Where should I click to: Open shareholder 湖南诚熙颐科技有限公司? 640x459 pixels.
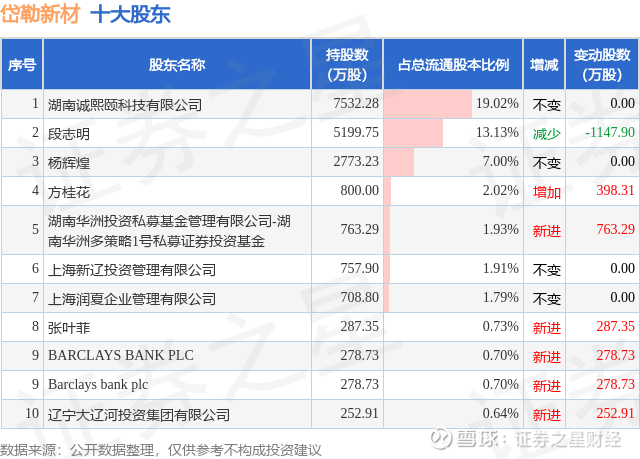tap(139, 104)
